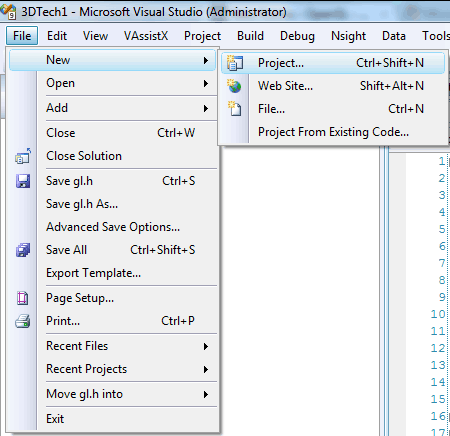450x436 pixels.
Task: Click the New Project icon in submenu
Action: coord(235,63)
